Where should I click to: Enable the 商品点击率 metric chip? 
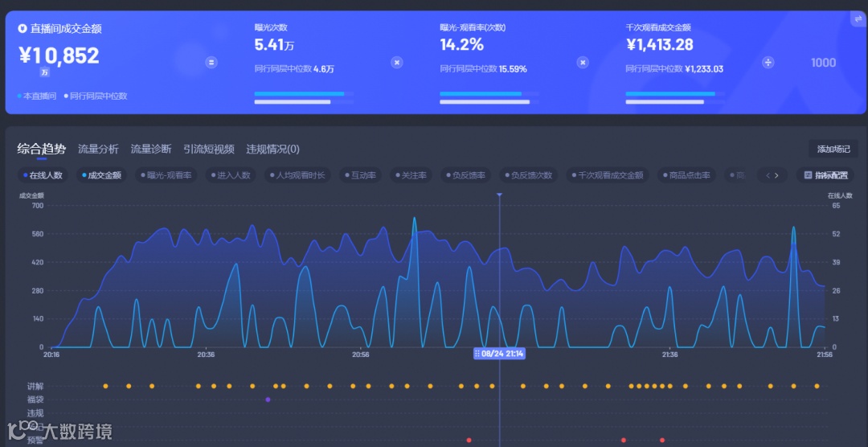[x=687, y=175]
